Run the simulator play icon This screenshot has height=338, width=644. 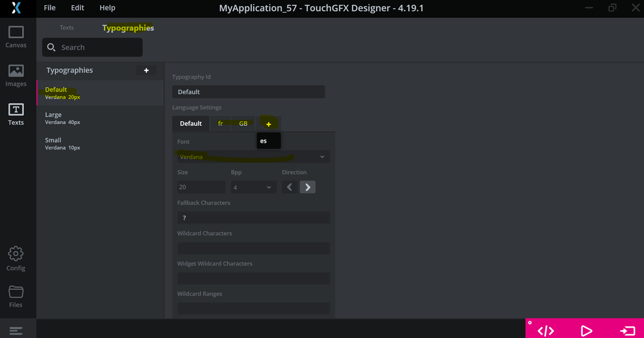click(587, 331)
